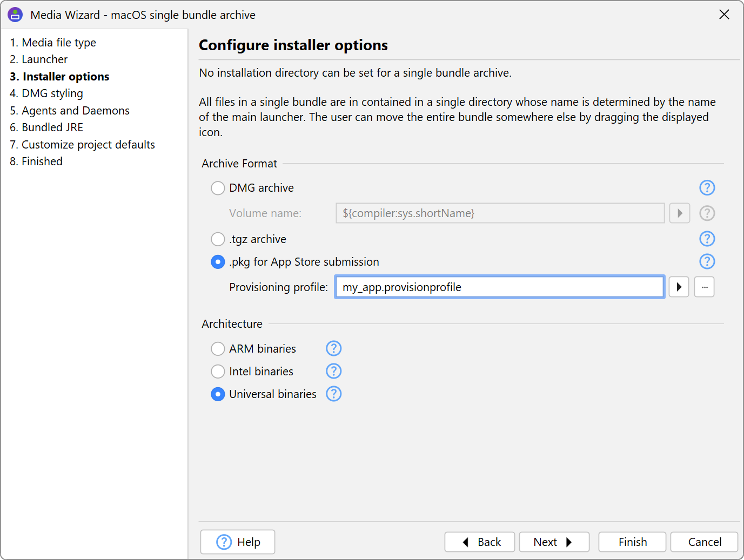Open variable dropdown arrow for provisioning profile
744x560 pixels.
click(679, 287)
